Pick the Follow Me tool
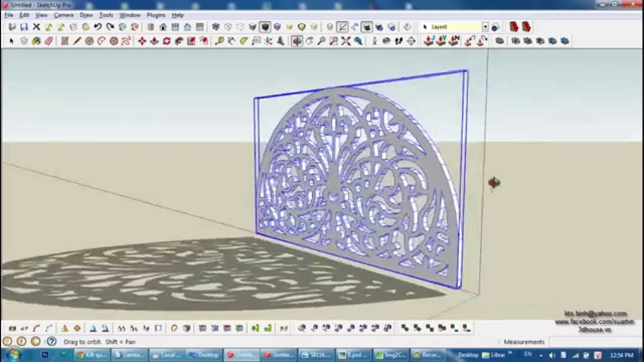 [x=179, y=41]
